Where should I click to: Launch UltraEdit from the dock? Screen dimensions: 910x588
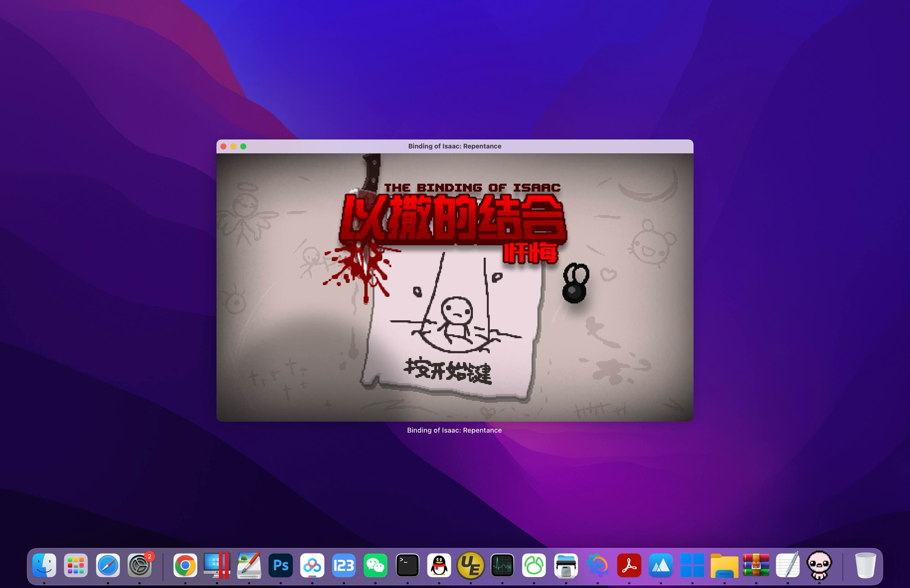(471, 565)
